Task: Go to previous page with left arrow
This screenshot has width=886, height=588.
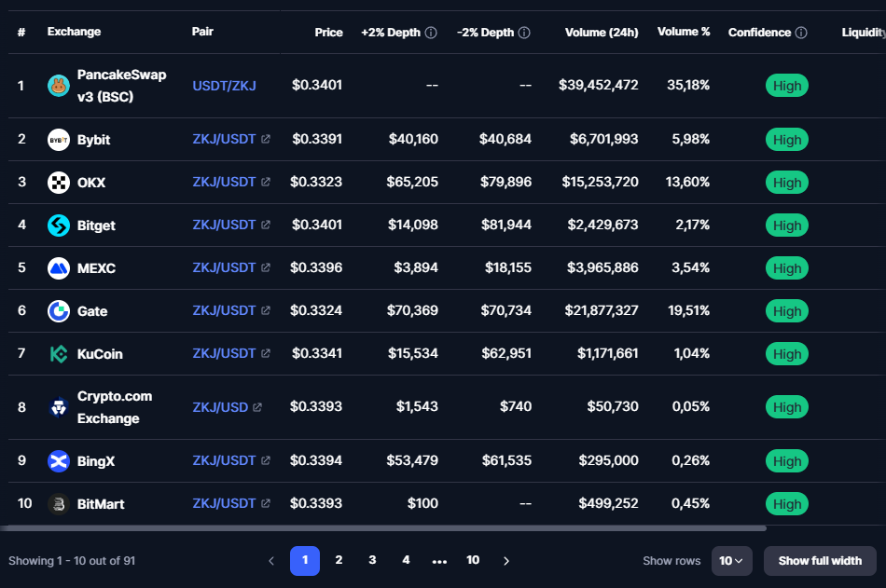Action: [x=271, y=561]
